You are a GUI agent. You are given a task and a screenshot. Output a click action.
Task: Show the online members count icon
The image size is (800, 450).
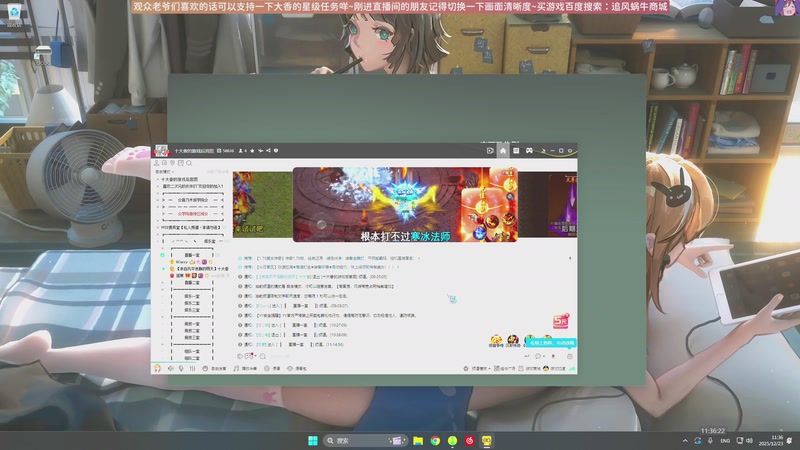[241, 151]
